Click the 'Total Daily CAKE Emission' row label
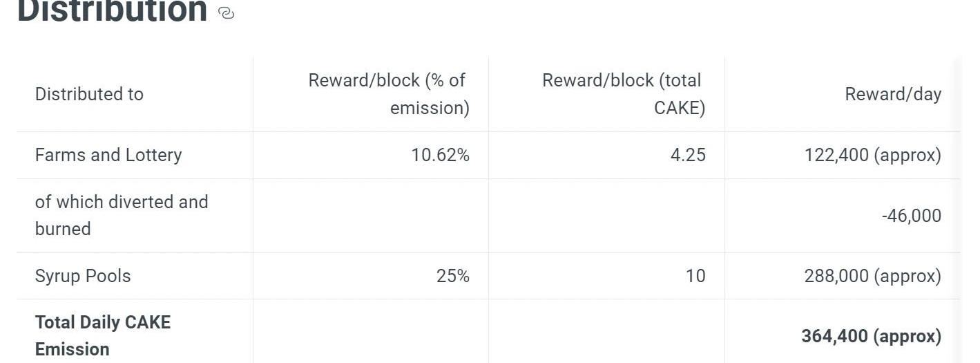The image size is (980, 363). pyautogui.click(x=102, y=335)
